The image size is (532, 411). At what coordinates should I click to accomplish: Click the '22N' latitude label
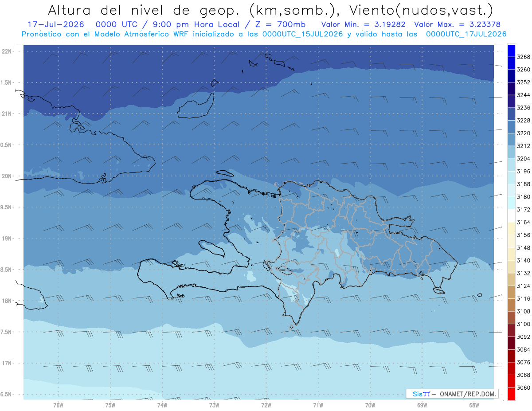(x=7, y=51)
